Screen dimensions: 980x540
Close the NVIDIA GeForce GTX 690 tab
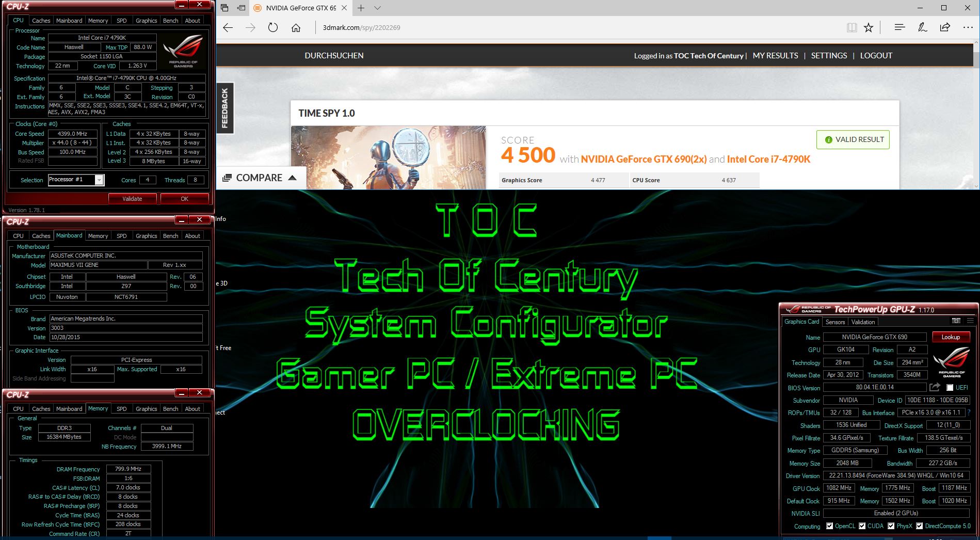[344, 8]
